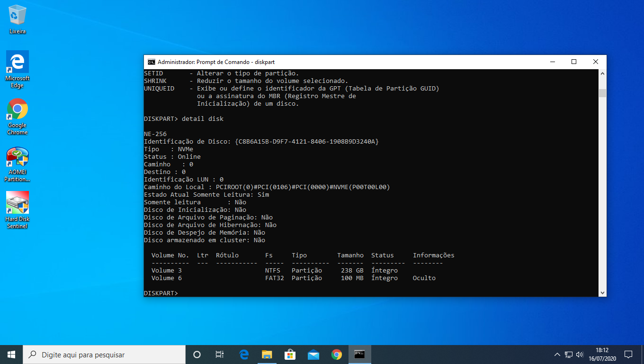Show hidden system tray icons
Viewport: 644px width, 364px height.
(557, 355)
